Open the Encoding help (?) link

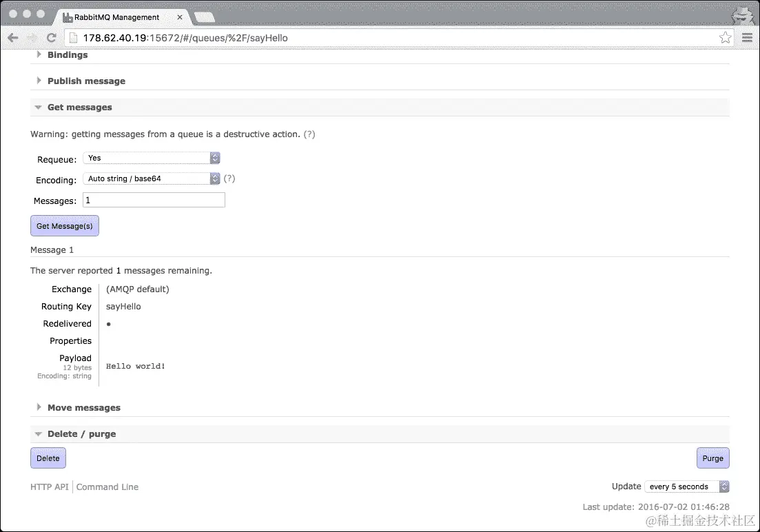[x=229, y=178]
